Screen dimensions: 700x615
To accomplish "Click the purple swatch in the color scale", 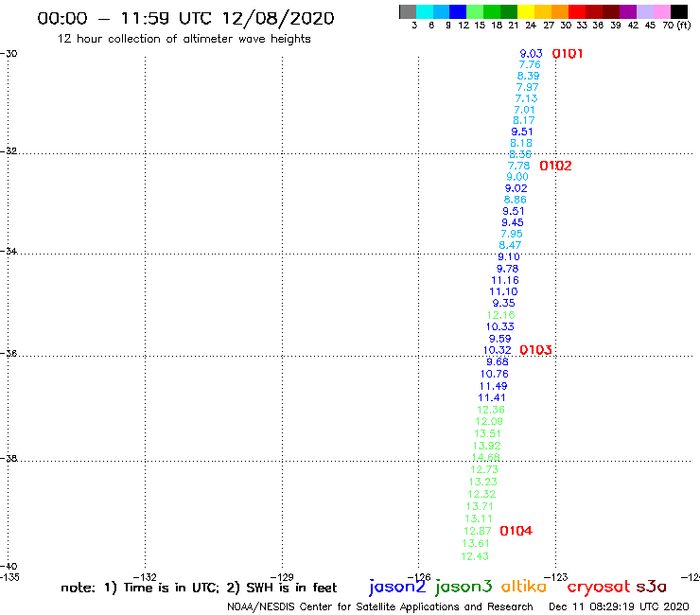I will tap(628, 11).
